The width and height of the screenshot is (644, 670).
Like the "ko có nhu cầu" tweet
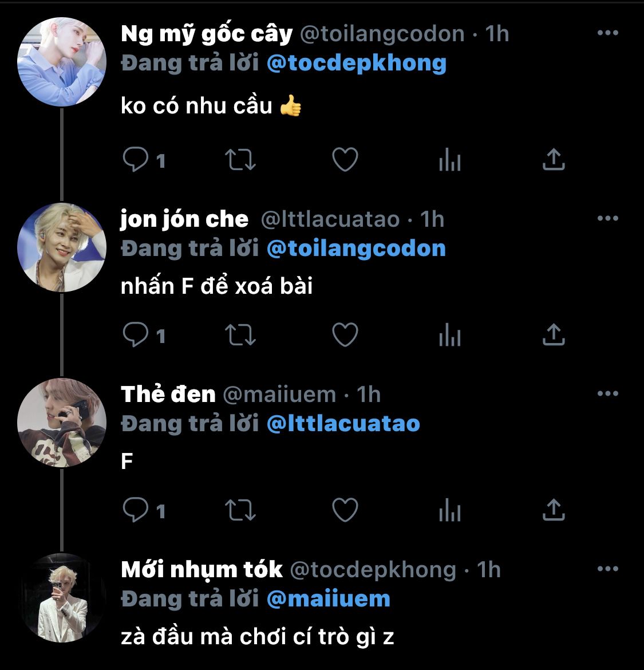pyautogui.click(x=345, y=159)
